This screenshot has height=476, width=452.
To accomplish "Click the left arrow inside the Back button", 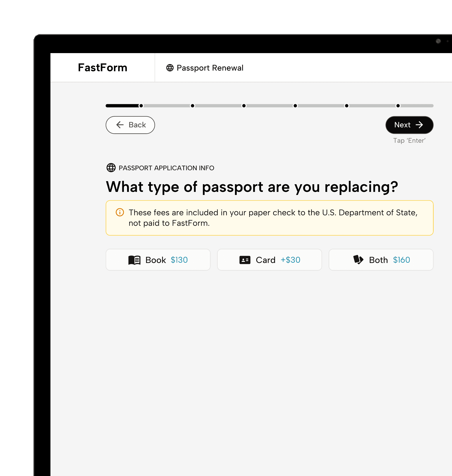I will tap(120, 125).
